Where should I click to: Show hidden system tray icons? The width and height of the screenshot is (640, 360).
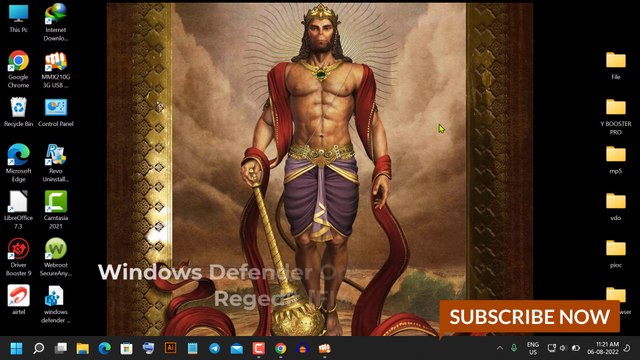(500, 348)
